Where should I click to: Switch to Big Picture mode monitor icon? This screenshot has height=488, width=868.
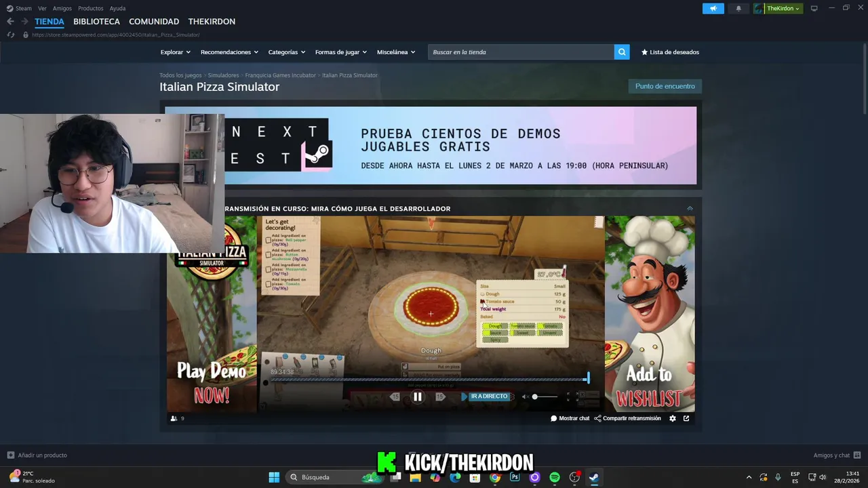pyautogui.click(x=814, y=8)
